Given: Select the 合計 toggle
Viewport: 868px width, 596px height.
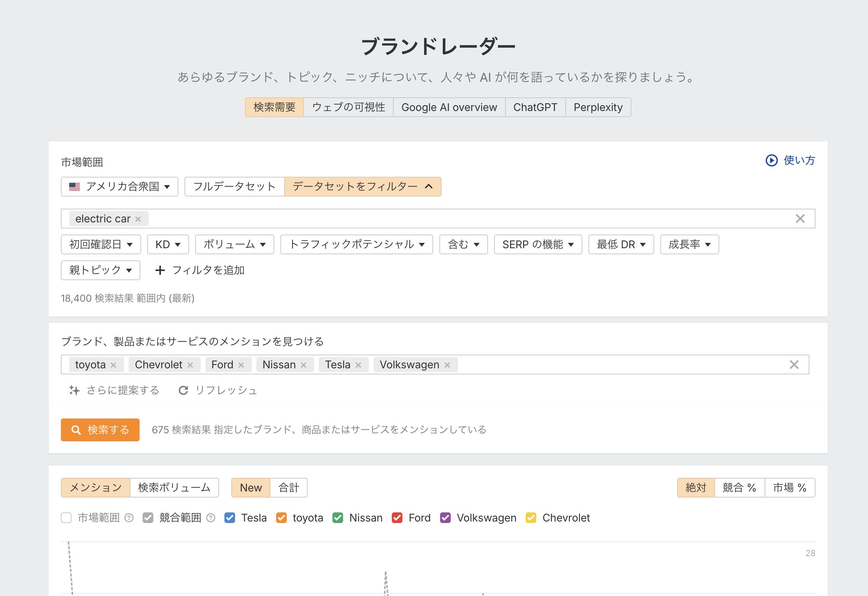Looking at the screenshot, I should (289, 488).
